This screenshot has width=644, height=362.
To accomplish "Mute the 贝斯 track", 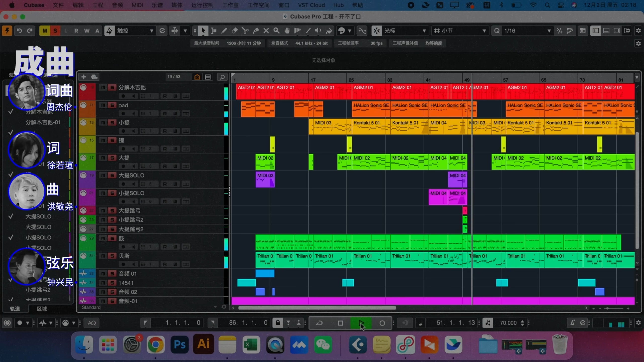I will [x=103, y=256].
